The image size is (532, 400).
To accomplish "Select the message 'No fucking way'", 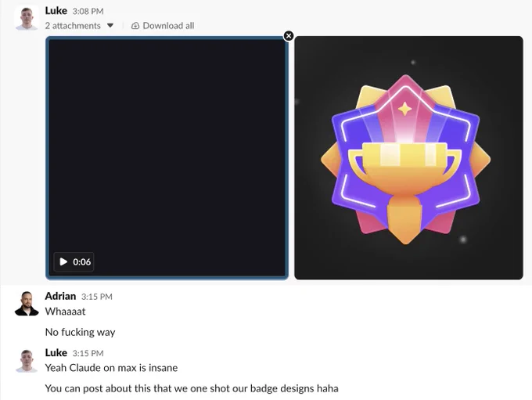I will pos(80,332).
